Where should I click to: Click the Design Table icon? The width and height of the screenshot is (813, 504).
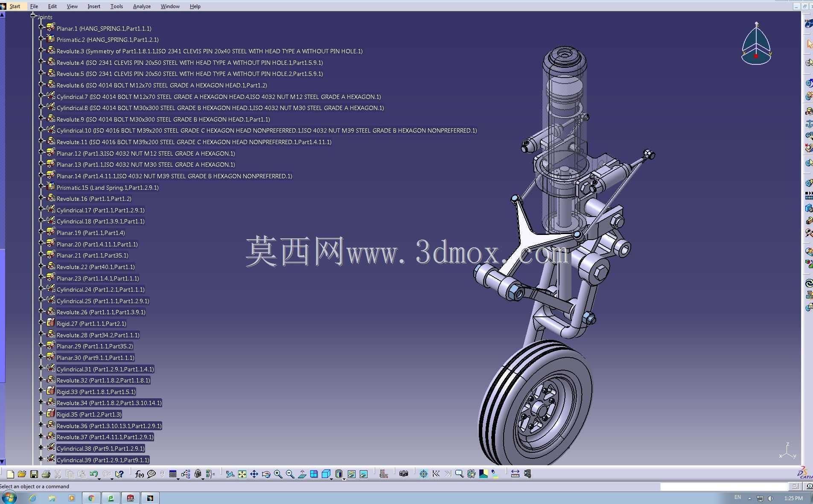pyautogui.click(x=172, y=474)
